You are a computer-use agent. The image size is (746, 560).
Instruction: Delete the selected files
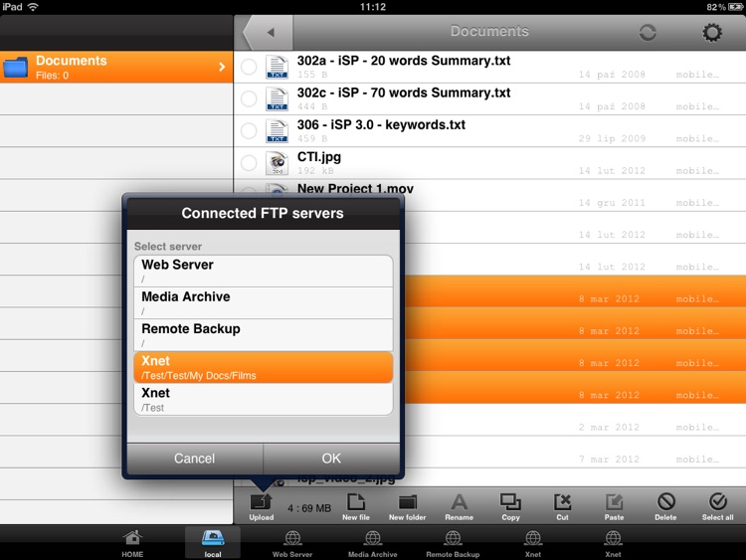(665, 507)
